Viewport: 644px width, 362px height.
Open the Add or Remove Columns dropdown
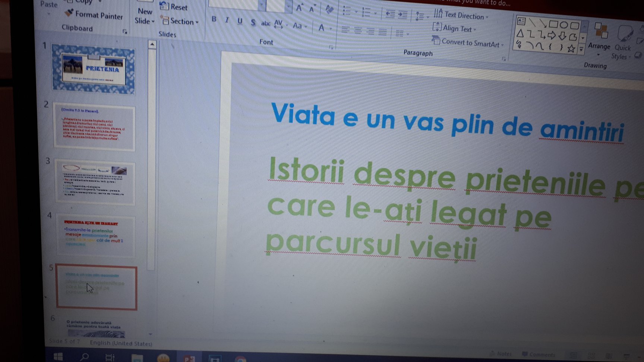click(x=402, y=34)
